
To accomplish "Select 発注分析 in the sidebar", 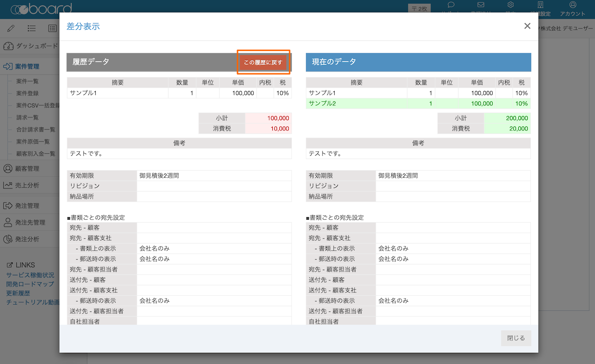I will (x=27, y=239).
